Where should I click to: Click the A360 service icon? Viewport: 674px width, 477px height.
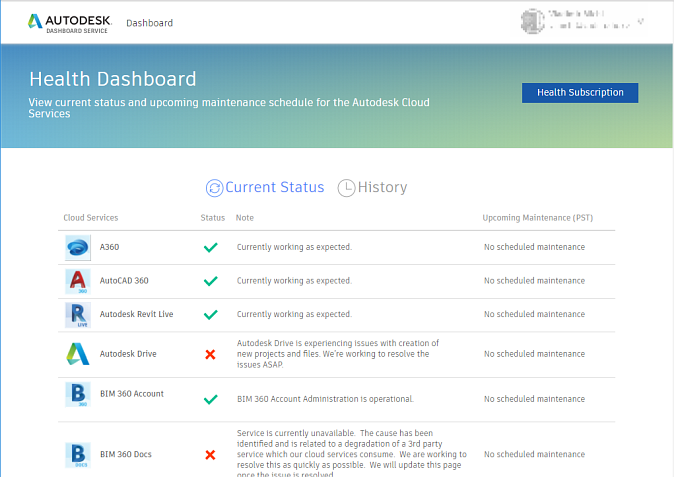coord(78,248)
